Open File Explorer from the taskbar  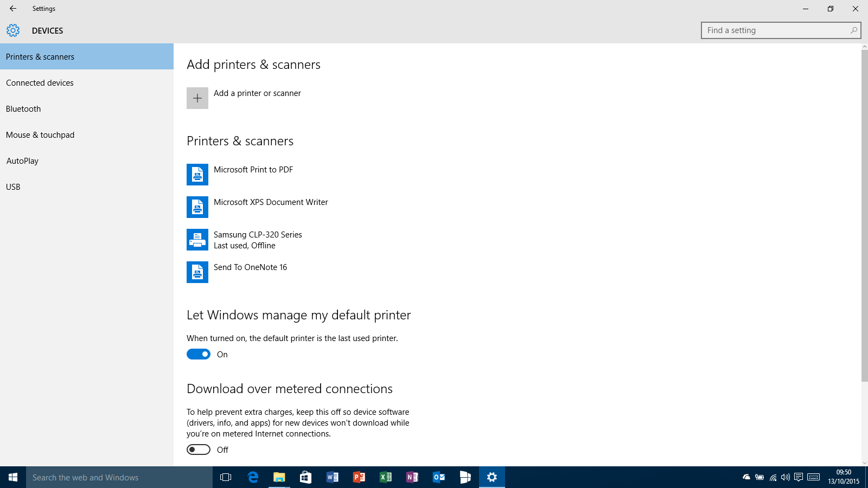click(x=279, y=477)
